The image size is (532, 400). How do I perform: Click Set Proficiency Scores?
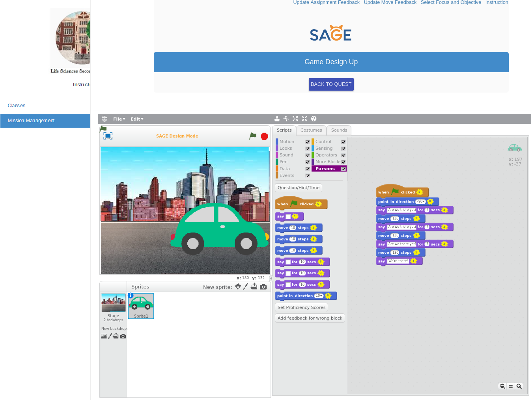pyautogui.click(x=301, y=307)
